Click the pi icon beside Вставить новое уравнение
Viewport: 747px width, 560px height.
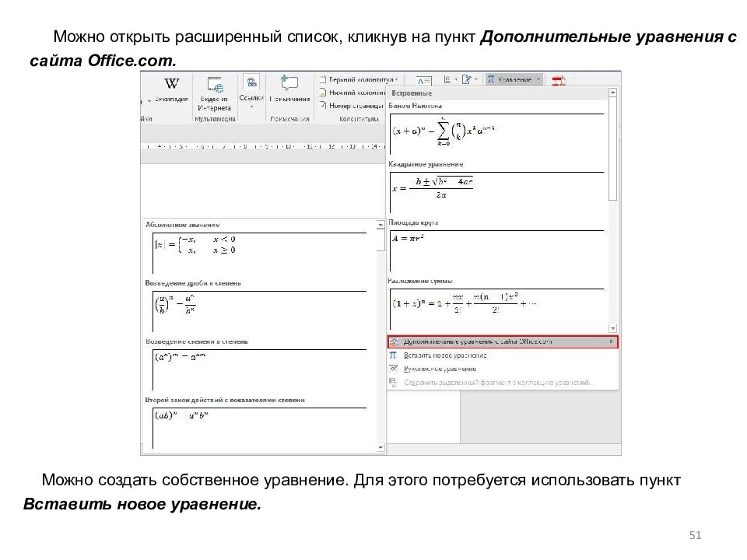[x=393, y=355]
